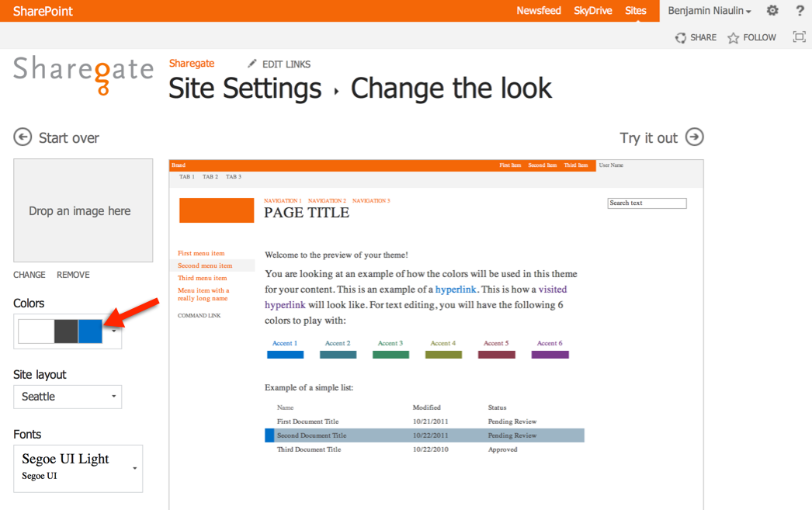Screen dimensions: 812x510
Task: Click 'NAVIGATION 2' in preview
Action: point(327,200)
